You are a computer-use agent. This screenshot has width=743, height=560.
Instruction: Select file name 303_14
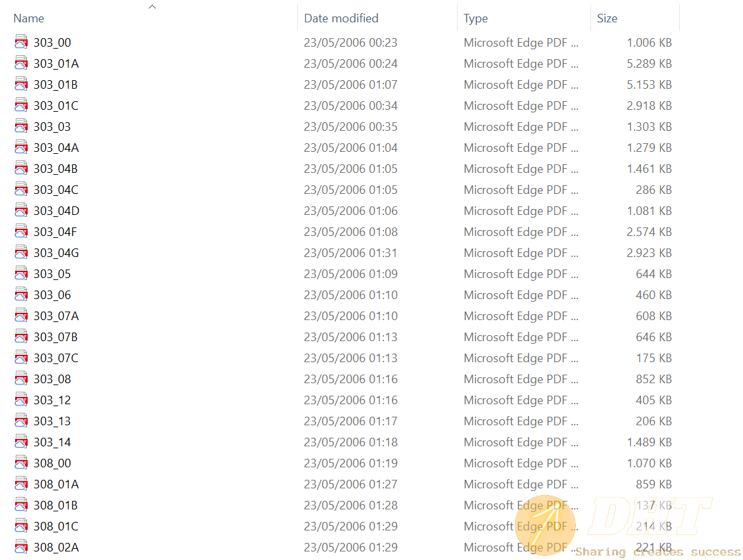[x=52, y=442]
